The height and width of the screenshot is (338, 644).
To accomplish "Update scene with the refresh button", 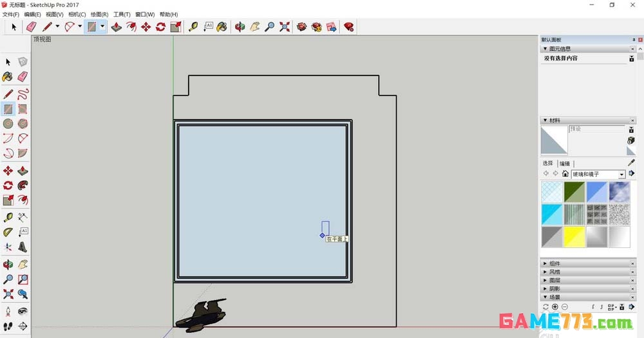I will [x=545, y=307].
